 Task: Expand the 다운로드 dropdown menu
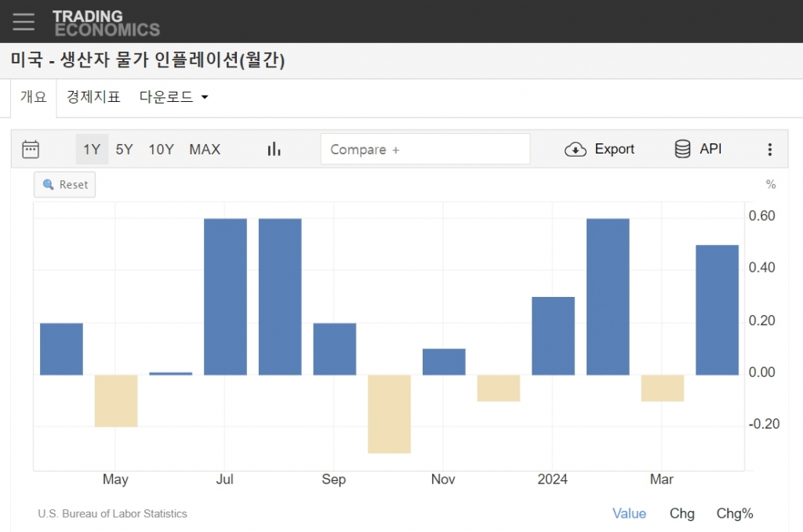[x=173, y=97]
